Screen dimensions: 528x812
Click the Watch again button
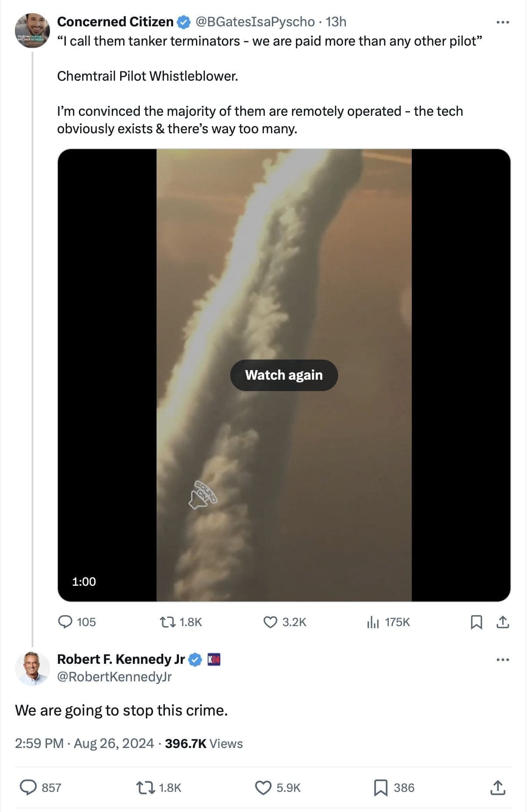pos(284,375)
